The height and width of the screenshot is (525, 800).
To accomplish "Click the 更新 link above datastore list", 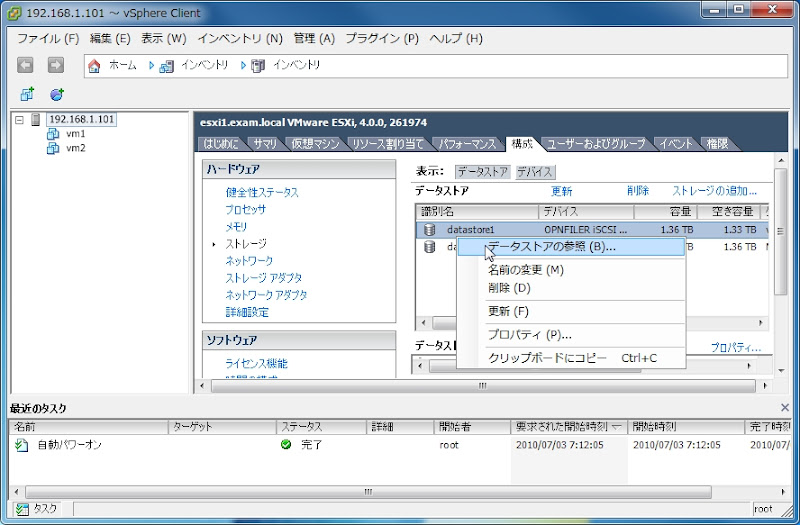I will [562, 191].
